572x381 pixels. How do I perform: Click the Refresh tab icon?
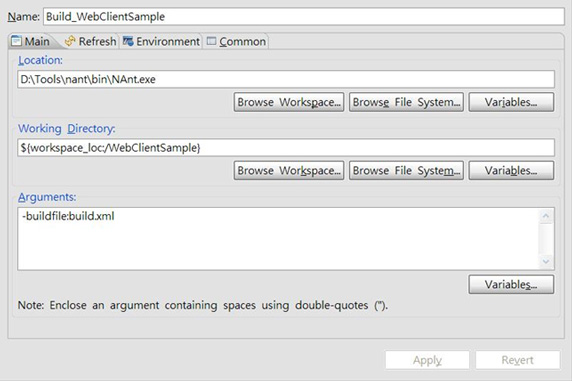[70, 41]
